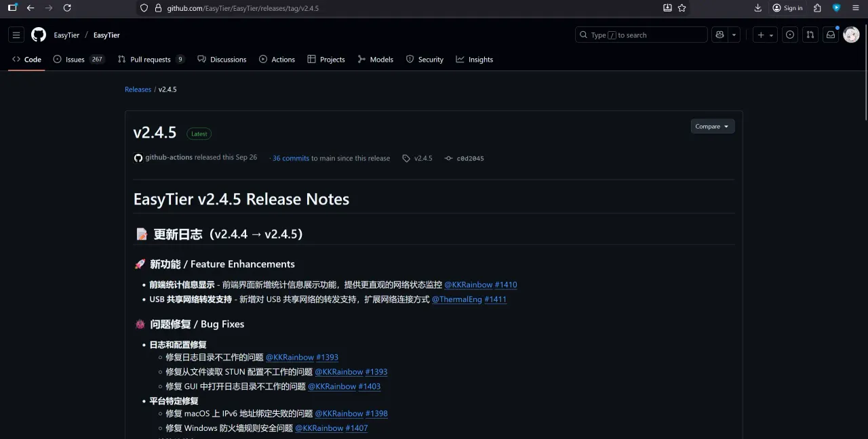868x439 pixels.
Task: Click the Latest release label
Action: (199, 133)
